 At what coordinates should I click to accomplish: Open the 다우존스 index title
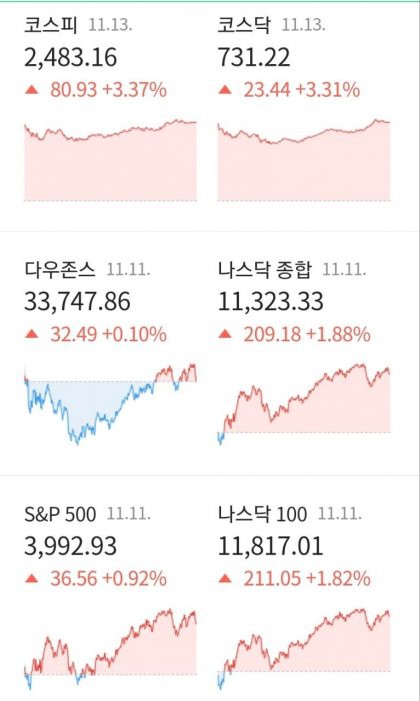(59, 270)
